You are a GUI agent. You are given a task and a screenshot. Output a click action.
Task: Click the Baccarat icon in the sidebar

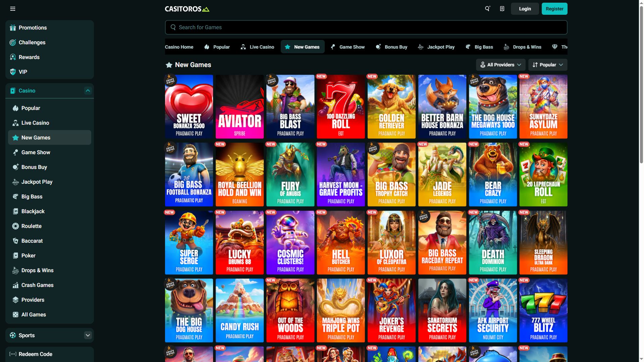pos(15,241)
